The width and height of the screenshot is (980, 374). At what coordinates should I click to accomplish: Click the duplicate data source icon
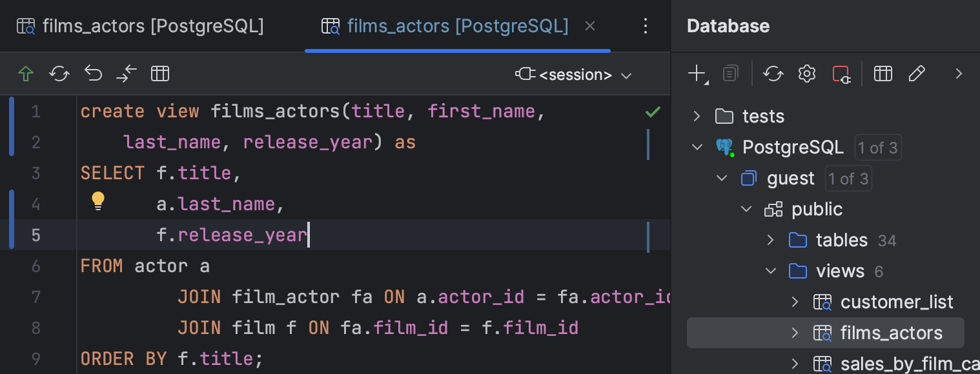pyautogui.click(x=730, y=74)
